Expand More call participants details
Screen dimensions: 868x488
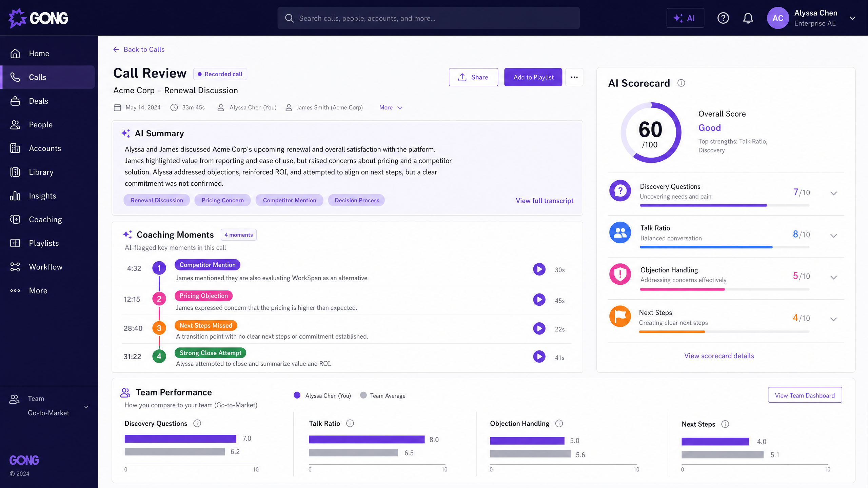[x=391, y=107]
